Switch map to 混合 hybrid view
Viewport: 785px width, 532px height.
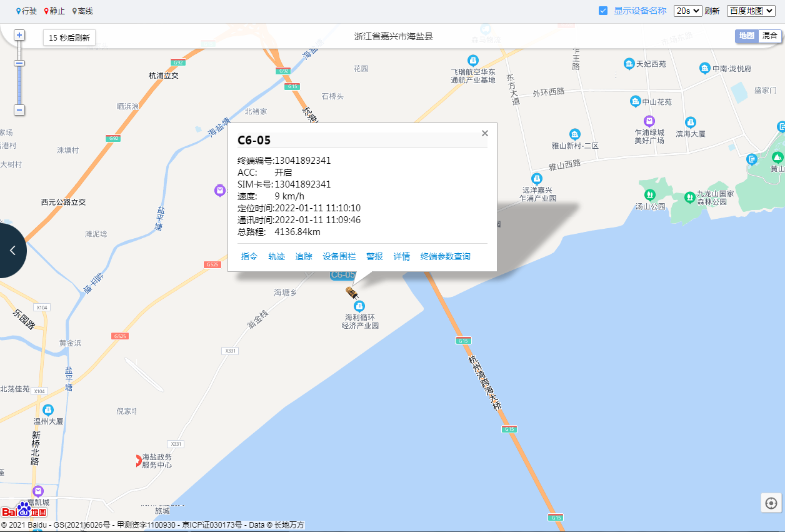click(769, 36)
